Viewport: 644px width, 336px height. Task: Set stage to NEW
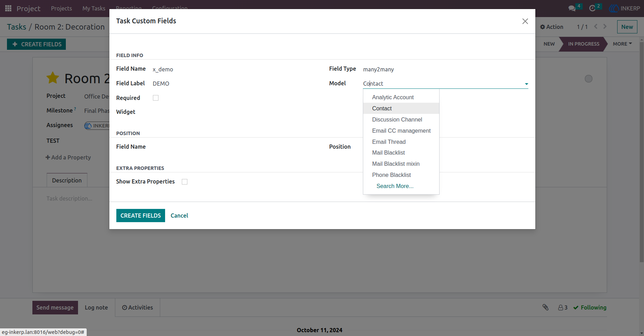coord(549,44)
